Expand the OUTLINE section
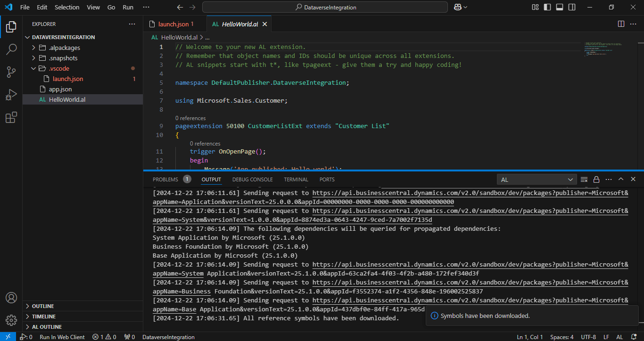The width and height of the screenshot is (644, 341). (x=43, y=306)
